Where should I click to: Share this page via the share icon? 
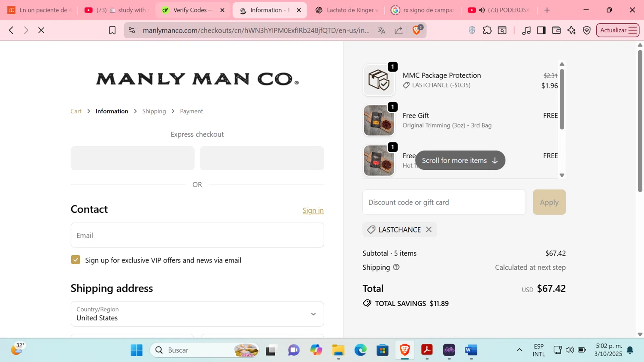click(398, 30)
